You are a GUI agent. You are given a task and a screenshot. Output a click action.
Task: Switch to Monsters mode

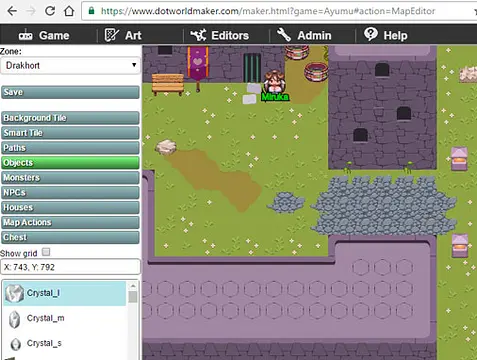click(70, 178)
